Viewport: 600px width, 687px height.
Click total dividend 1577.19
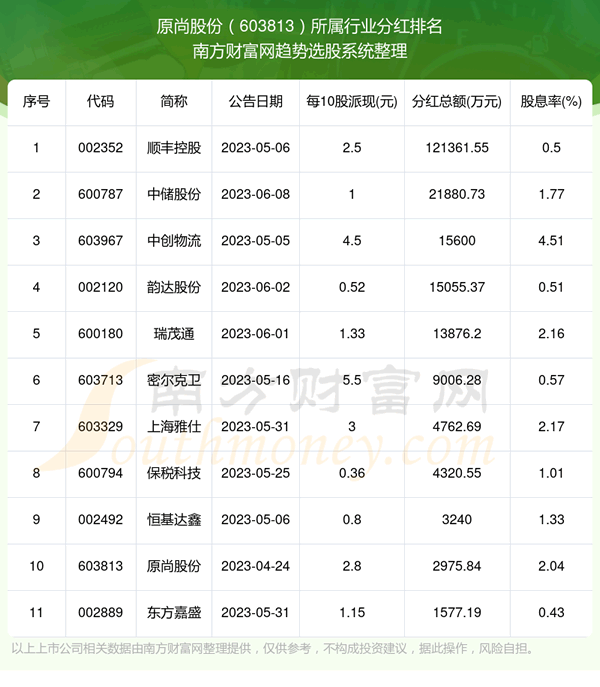457,612
